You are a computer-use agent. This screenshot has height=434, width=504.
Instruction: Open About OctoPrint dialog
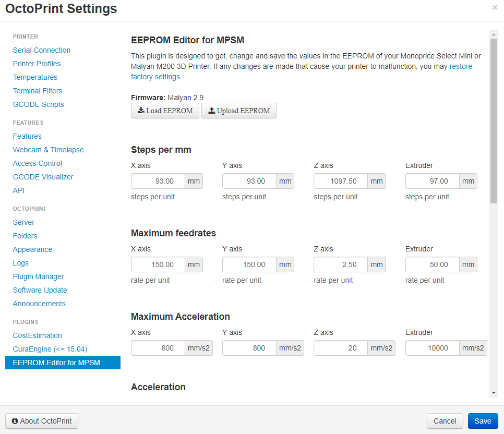click(42, 421)
